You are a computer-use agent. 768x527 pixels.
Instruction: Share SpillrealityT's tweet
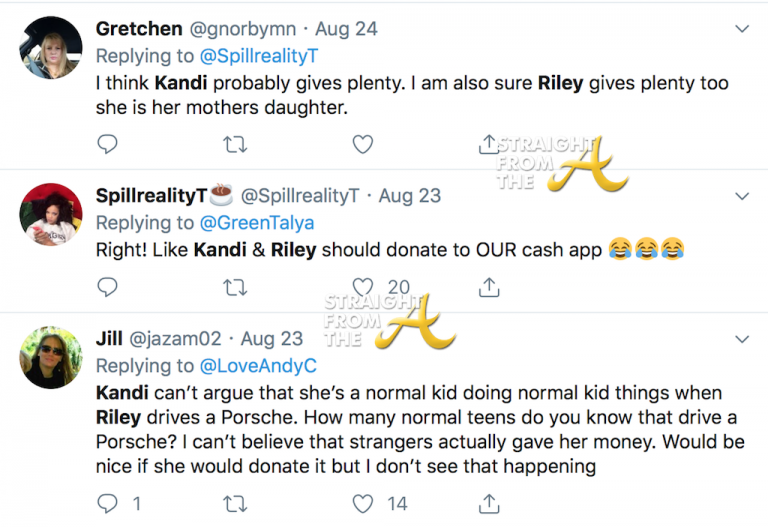pyautogui.click(x=489, y=288)
